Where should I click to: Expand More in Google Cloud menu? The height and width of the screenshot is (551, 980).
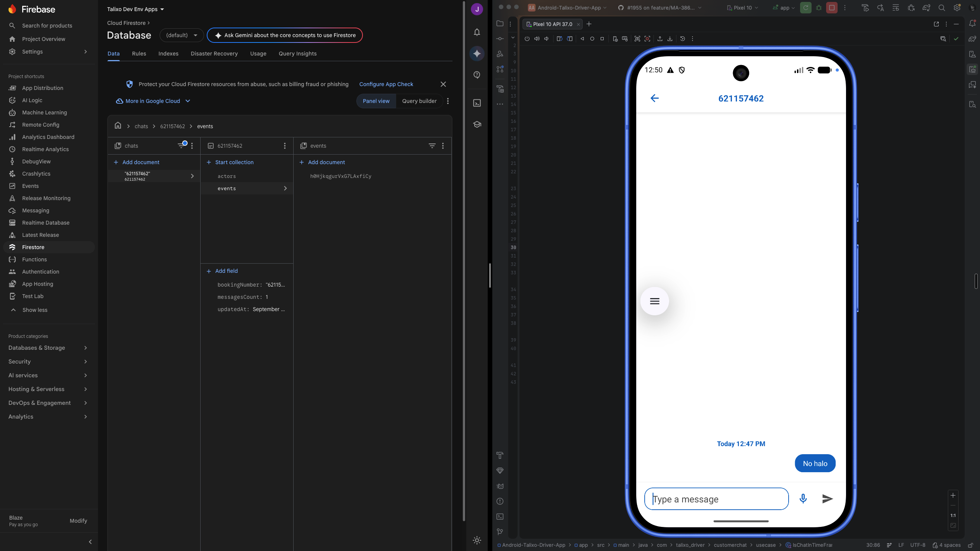tap(153, 101)
